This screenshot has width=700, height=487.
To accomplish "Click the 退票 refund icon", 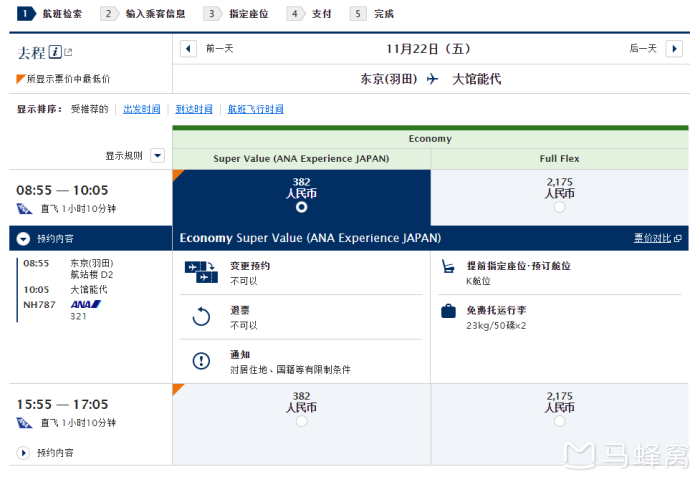I will (201, 317).
